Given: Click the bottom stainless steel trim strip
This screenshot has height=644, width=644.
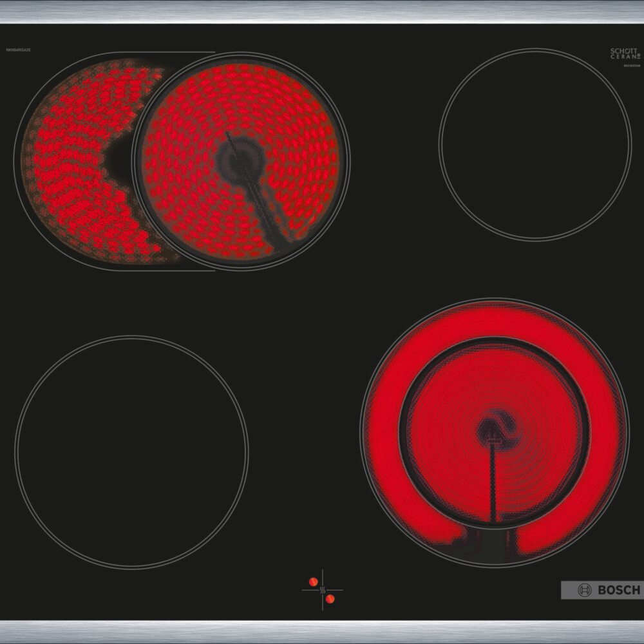Looking at the screenshot, I should point(322,632).
